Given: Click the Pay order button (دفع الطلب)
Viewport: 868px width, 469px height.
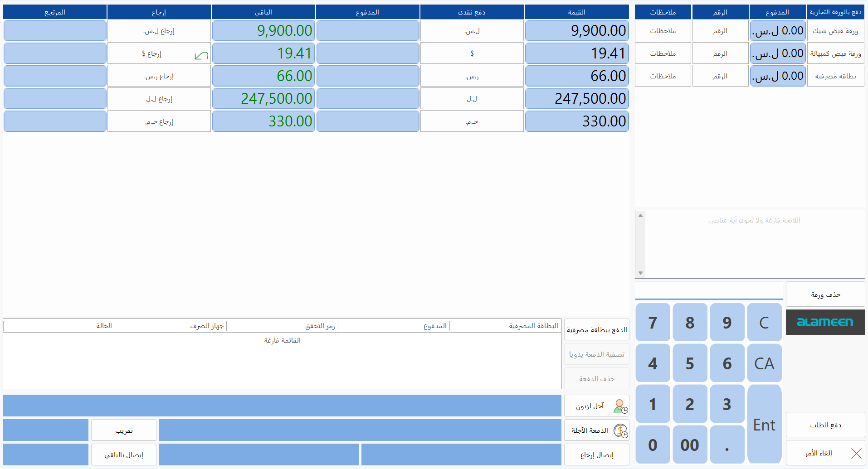Looking at the screenshot, I should 825,425.
